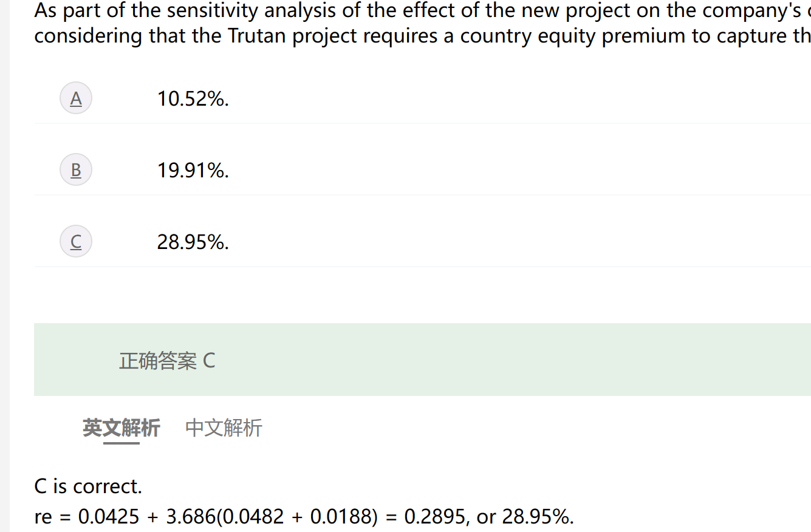Choose answer option C circle
The width and height of the screenshot is (811, 532).
(x=76, y=242)
